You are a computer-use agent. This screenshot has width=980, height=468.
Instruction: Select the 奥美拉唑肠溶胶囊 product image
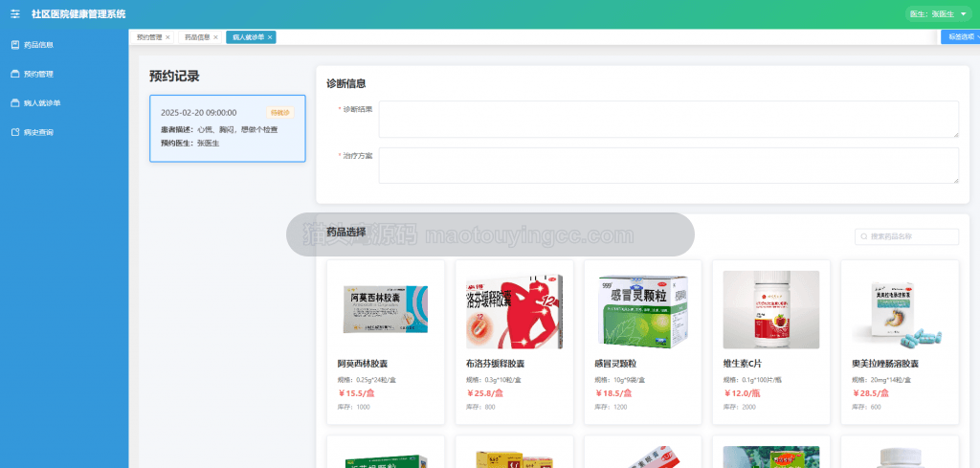[x=900, y=310]
